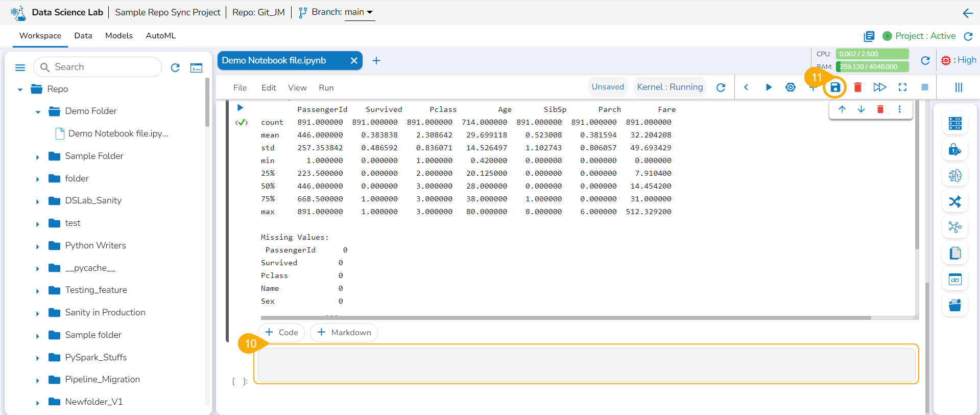Screen dimensions: 980x415
Task: Open the terminal icon beside search refresh
Action: [x=196, y=68]
